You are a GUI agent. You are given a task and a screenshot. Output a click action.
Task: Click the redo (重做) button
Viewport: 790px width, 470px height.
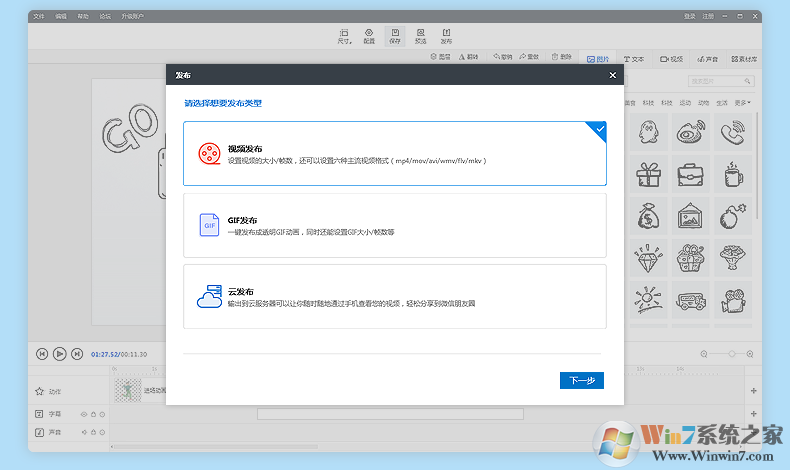(x=530, y=57)
